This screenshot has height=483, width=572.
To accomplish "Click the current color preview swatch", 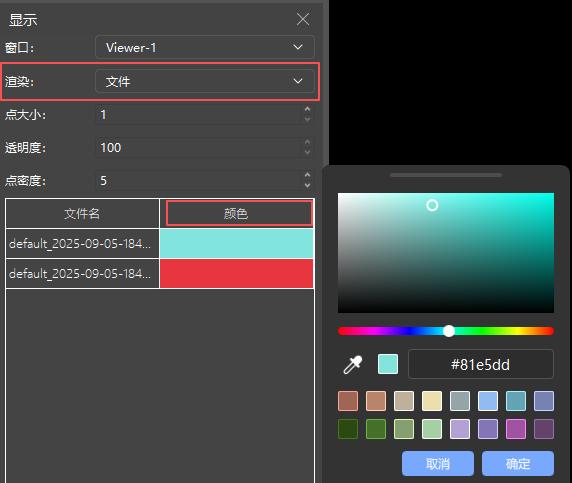I will 388,364.
